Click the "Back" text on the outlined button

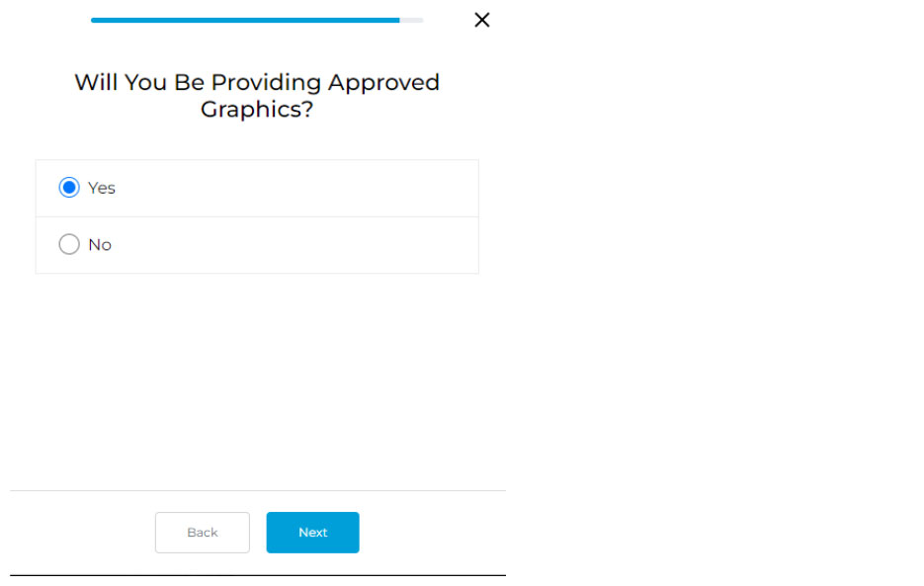[x=202, y=533]
